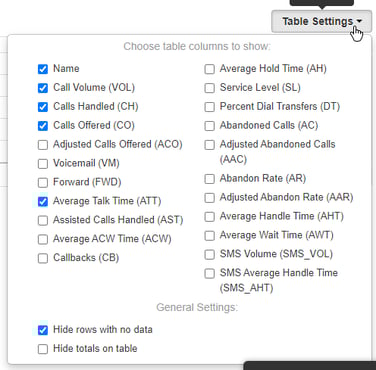This screenshot has width=376, height=370.
Task: Check the Callbacks (CB) option
Action: point(43,258)
